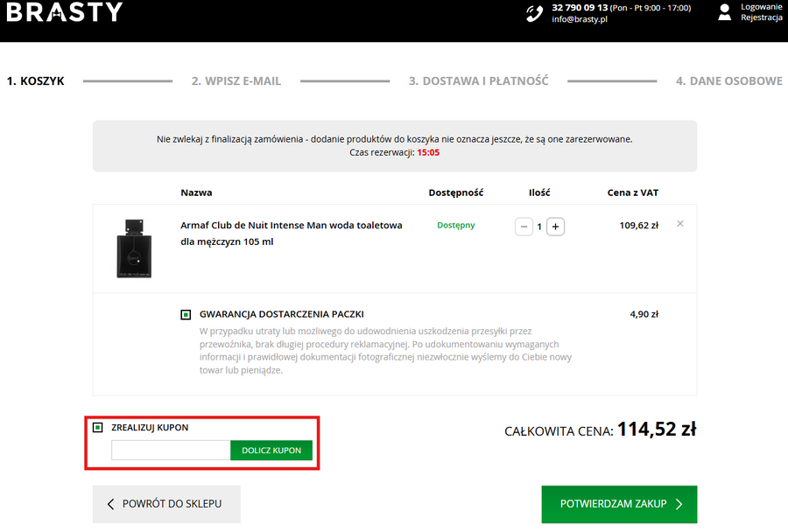The height and width of the screenshot is (532, 788).
Task: Click the coupon code input field
Action: [171, 451]
